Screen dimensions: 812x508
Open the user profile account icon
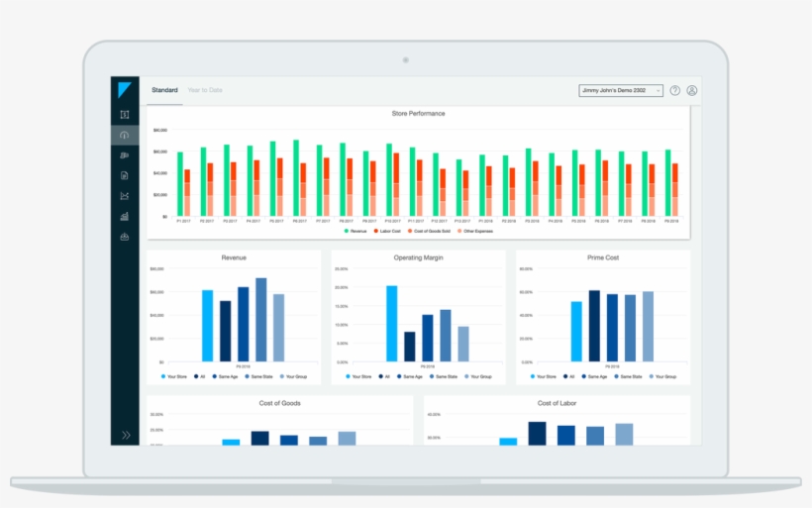pyautogui.click(x=692, y=90)
